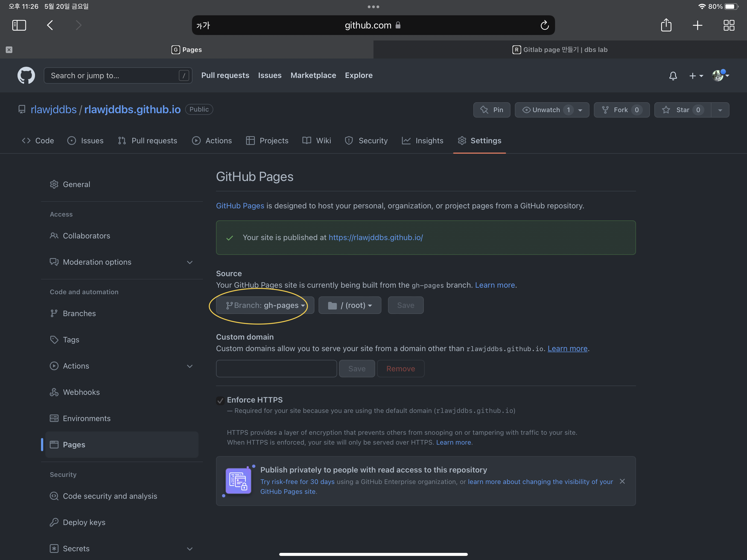Close the Pages browser tab
The image size is (747, 560).
tap(9, 50)
